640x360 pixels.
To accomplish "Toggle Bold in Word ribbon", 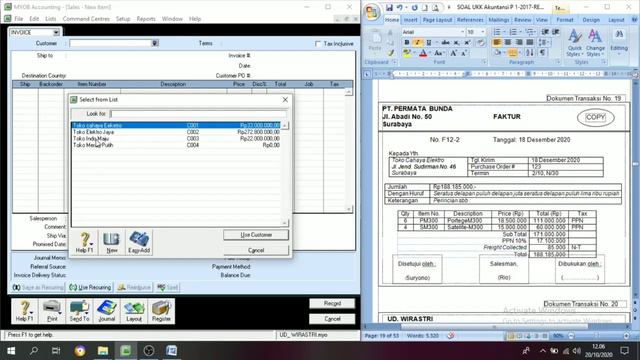I will pyautogui.click(x=407, y=42).
